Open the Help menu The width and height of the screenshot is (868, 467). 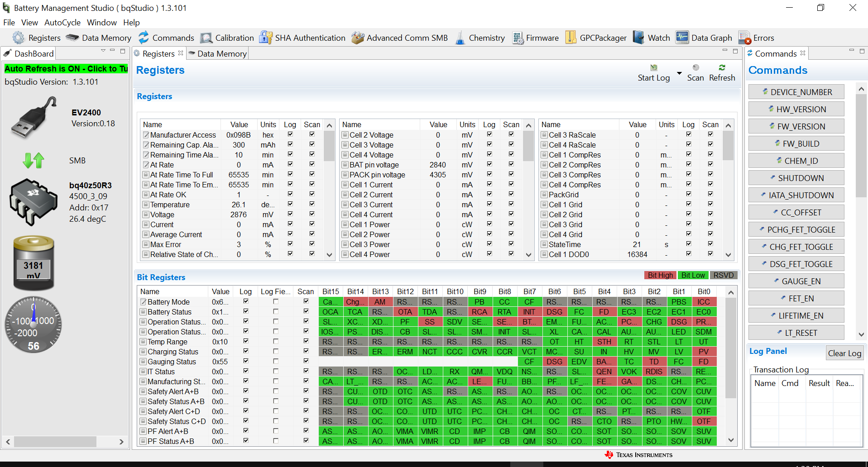coord(131,23)
